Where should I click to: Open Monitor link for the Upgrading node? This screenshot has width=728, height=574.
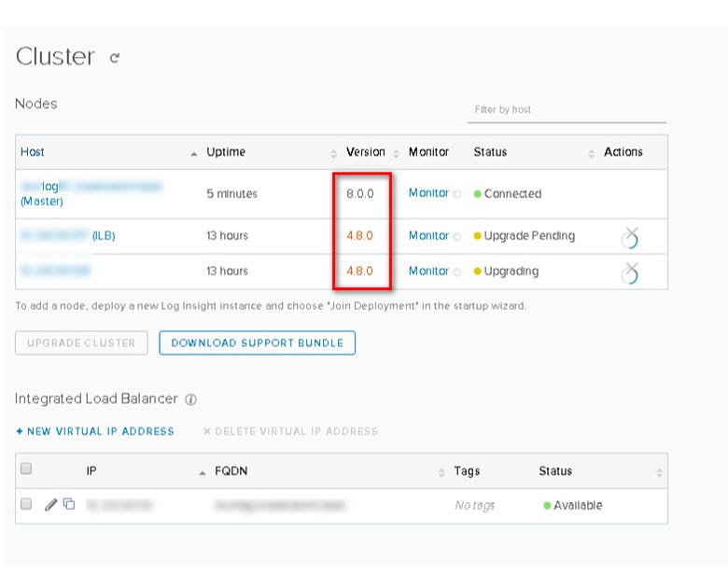(x=428, y=271)
